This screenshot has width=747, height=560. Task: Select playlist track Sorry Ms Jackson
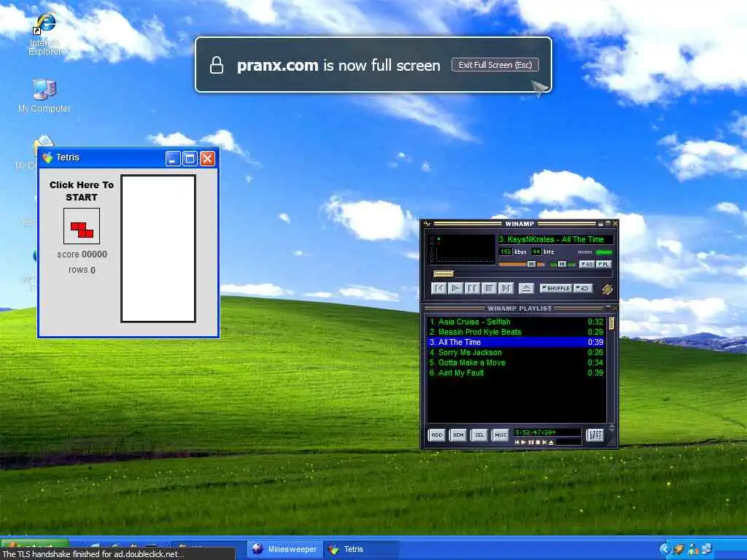click(516, 352)
